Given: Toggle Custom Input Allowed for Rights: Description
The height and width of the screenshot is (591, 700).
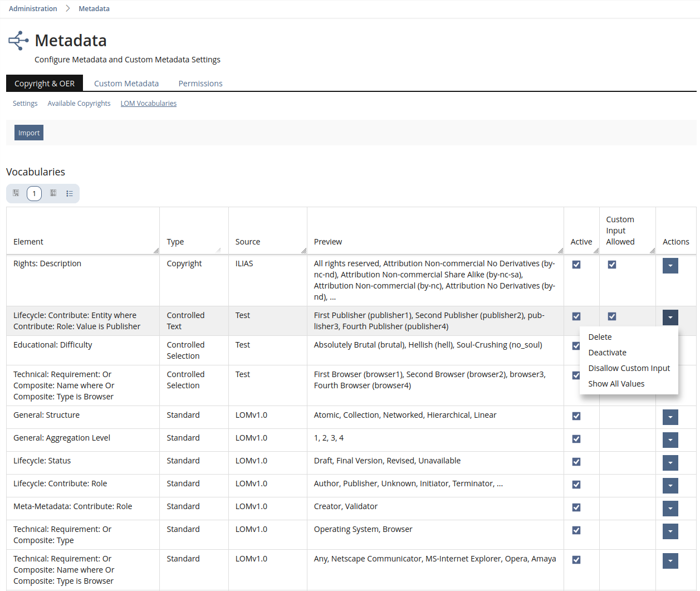Looking at the screenshot, I should click(612, 265).
